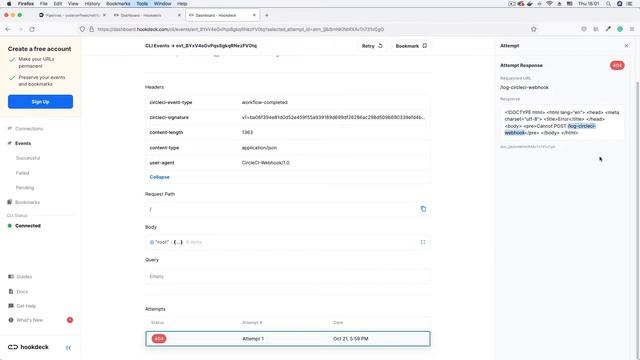Click the Request Path field
This screenshot has height=360, width=640.
(x=288, y=209)
